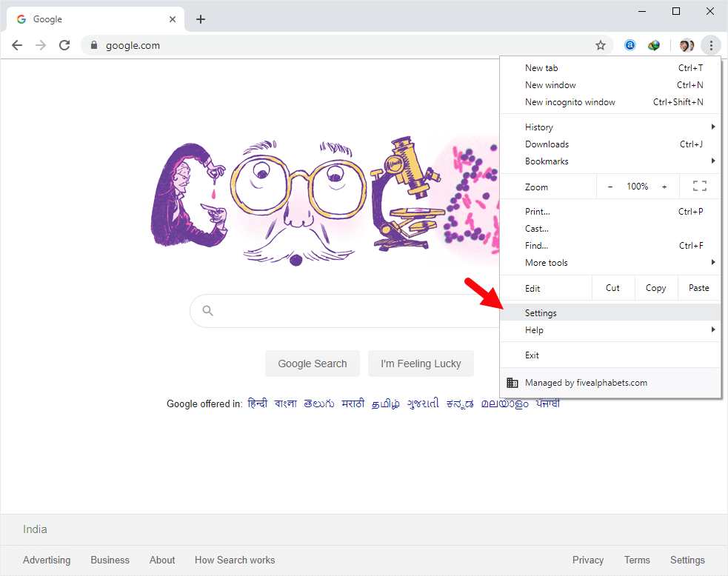
Task: Click Paste in the Edit row
Action: [699, 288]
